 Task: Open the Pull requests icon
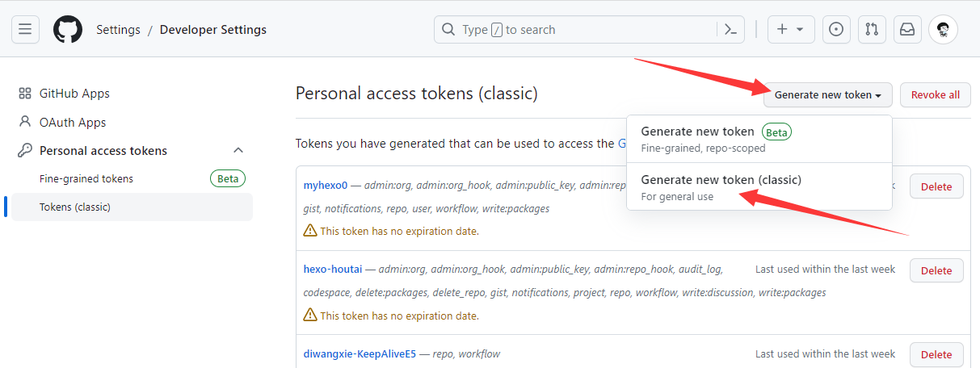pyautogui.click(x=872, y=30)
